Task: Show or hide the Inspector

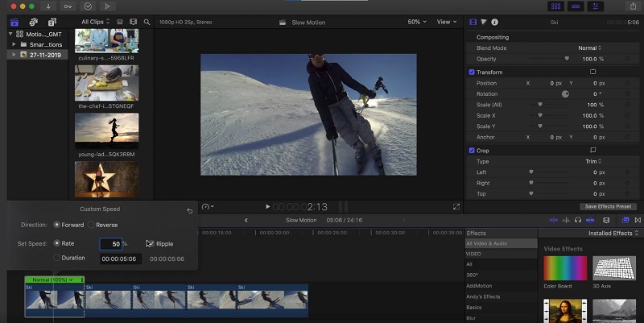Action: pos(595,6)
